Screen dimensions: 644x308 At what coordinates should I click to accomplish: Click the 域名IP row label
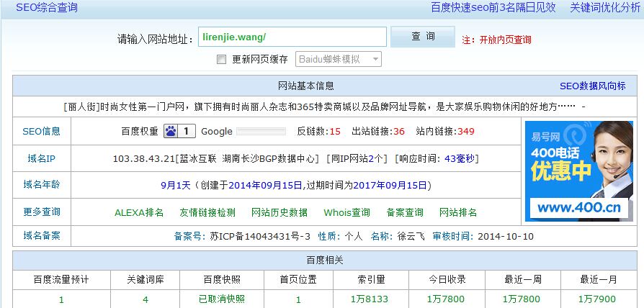click(42, 158)
